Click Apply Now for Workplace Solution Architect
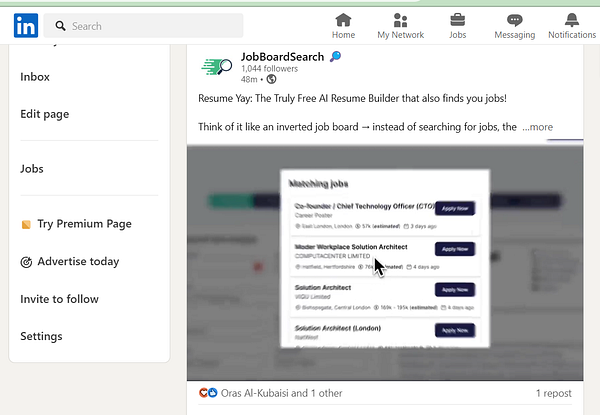 tap(455, 249)
